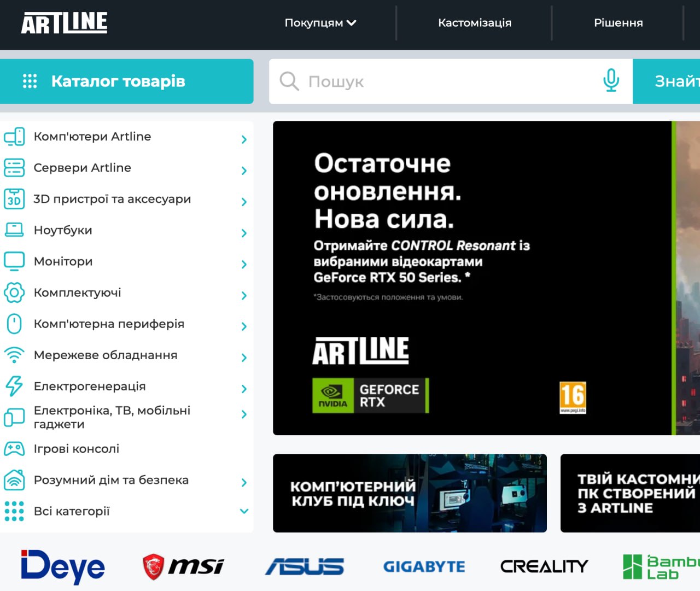Click the Creality brand logo
Screen dimensions: 700x591
(544, 566)
